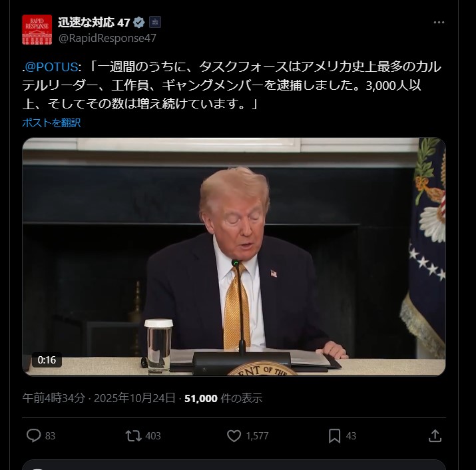Click the 403 repost count
Viewport: 476px width, 470px height.
point(153,435)
